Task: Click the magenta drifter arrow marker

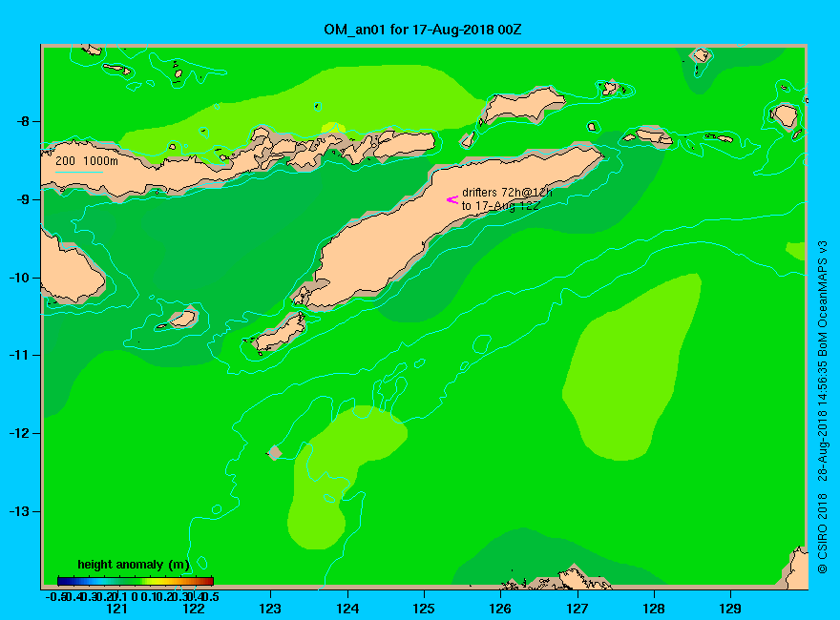Action: pyautogui.click(x=452, y=199)
